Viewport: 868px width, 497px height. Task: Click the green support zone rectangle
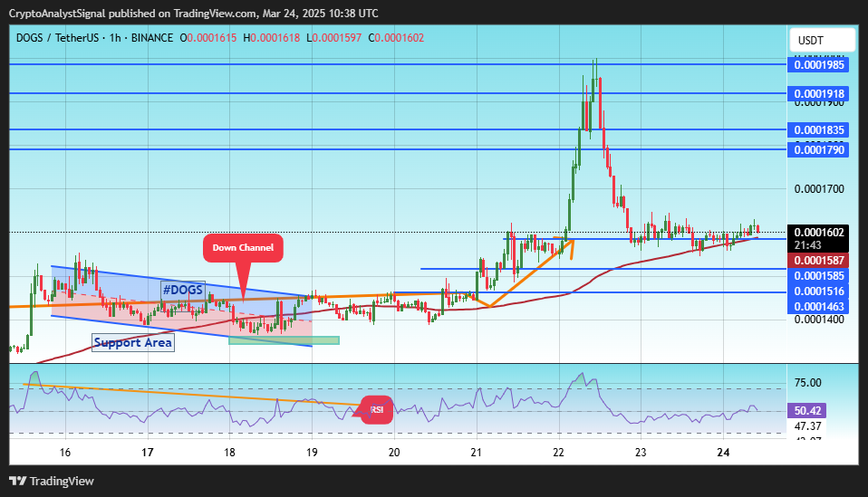point(284,340)
